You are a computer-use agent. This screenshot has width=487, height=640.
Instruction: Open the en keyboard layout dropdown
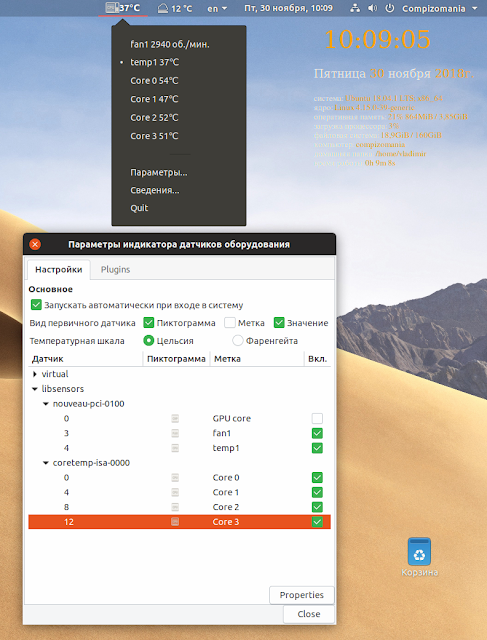click(x=217, y=8)
